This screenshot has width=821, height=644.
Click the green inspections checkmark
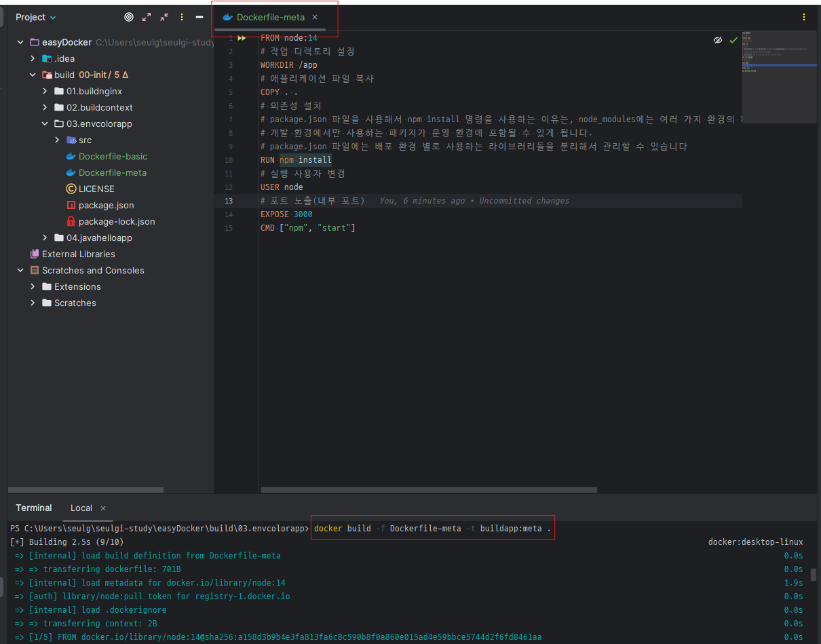point(733,41)
